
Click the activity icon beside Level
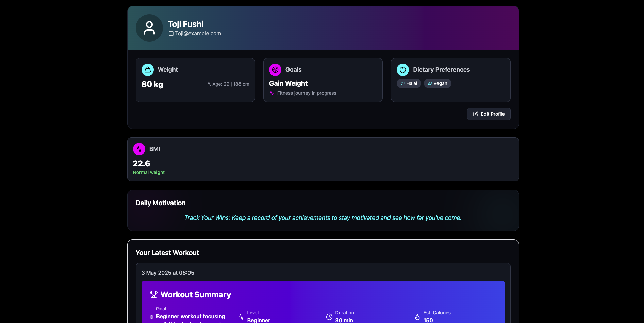[x=241, y=317]
